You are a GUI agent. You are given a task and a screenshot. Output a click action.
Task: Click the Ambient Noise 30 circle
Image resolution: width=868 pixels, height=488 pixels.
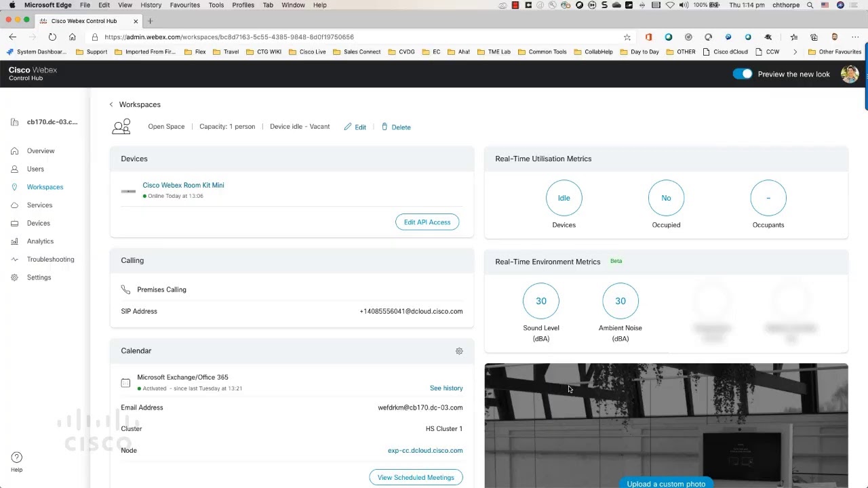pyautogui.click(x=620, y=301)
